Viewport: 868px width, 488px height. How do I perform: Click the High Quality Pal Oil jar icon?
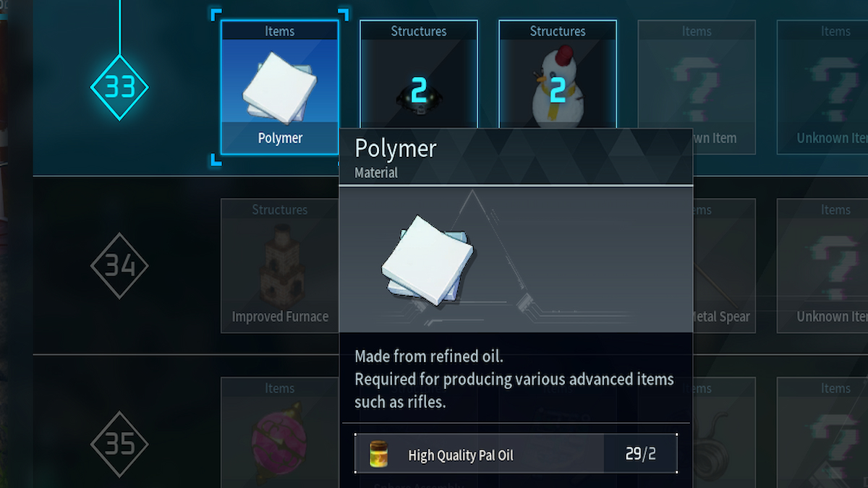[x=379, y=454]
